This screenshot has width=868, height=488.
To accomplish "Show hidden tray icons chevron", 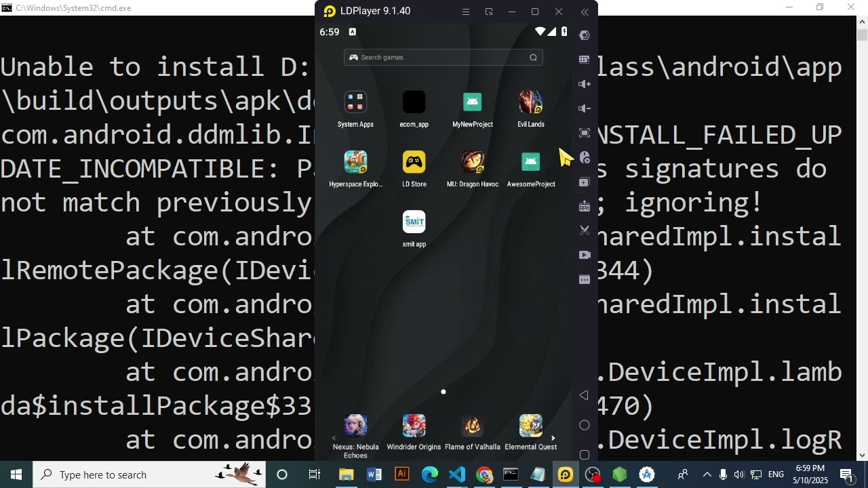I will 707,474.
